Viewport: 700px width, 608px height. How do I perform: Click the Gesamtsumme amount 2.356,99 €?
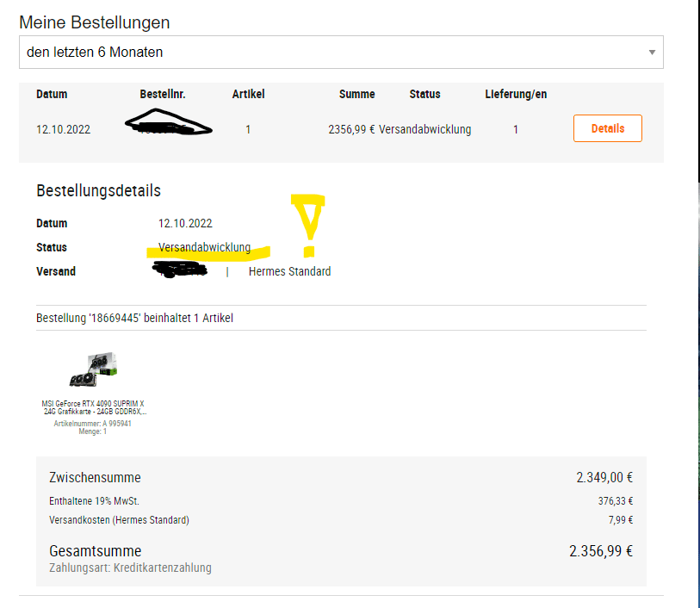[x=601, y=551]
